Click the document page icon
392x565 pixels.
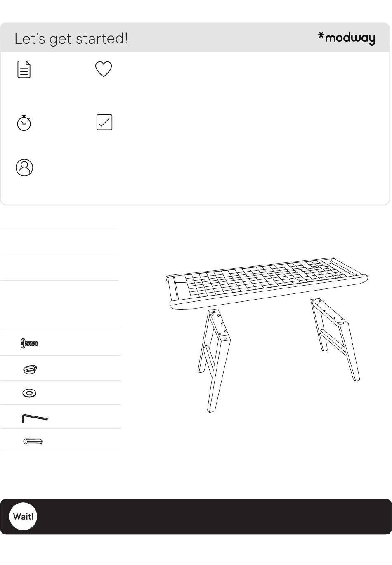click(x=24, y=69)
